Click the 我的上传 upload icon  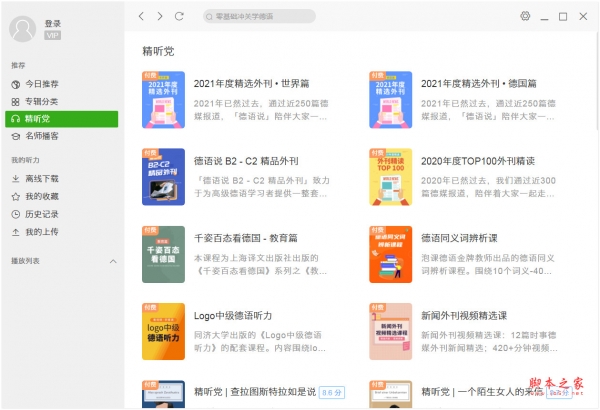[16, 232]
